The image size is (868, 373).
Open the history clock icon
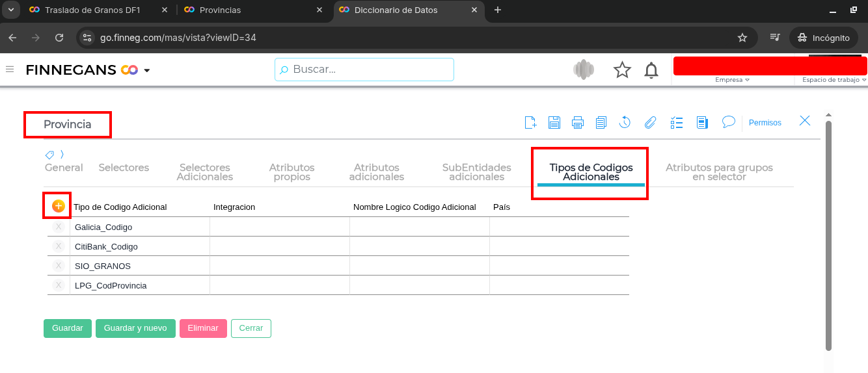[x=625, y=122]
